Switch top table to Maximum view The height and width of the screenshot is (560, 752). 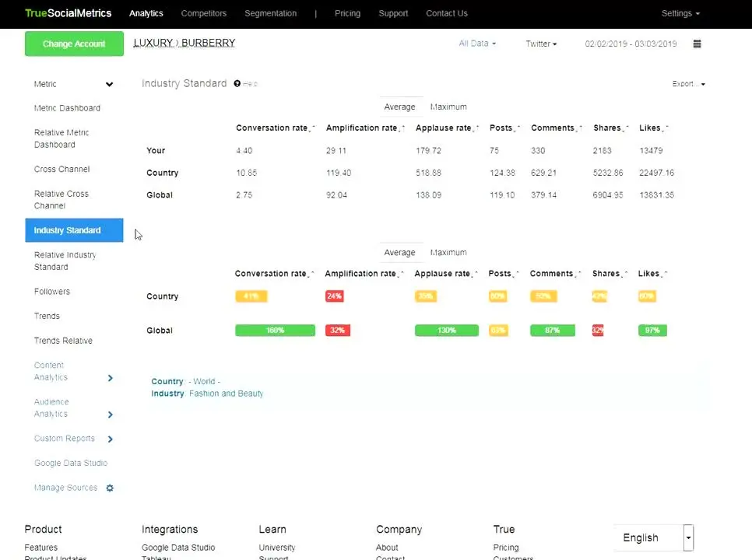tap(448, 107)
